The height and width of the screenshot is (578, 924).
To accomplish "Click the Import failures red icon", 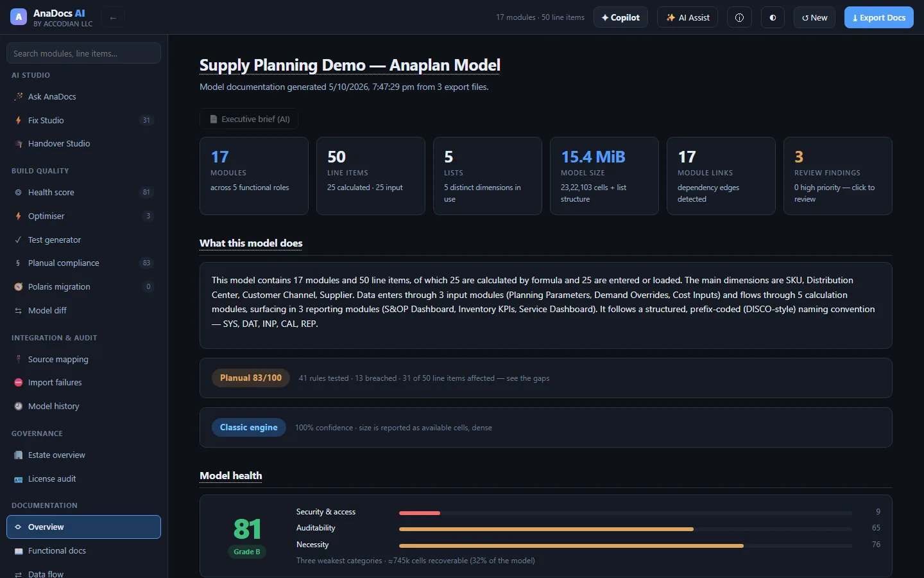I will coord(18,382).
